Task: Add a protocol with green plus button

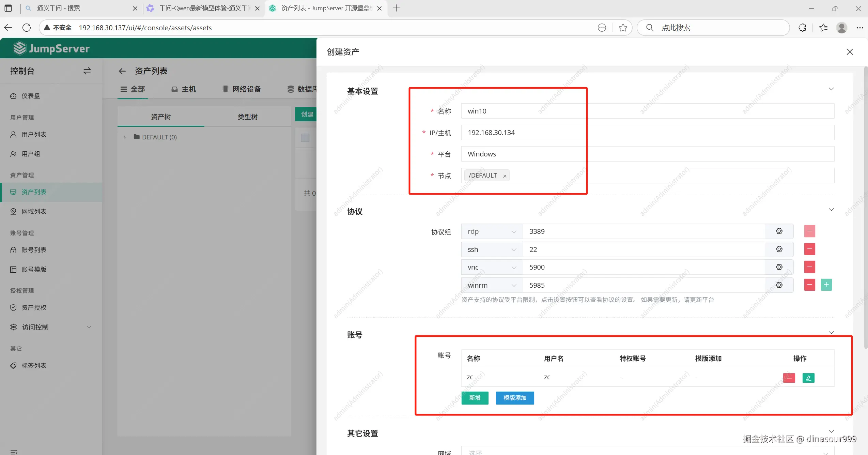Action: (826, 285)
